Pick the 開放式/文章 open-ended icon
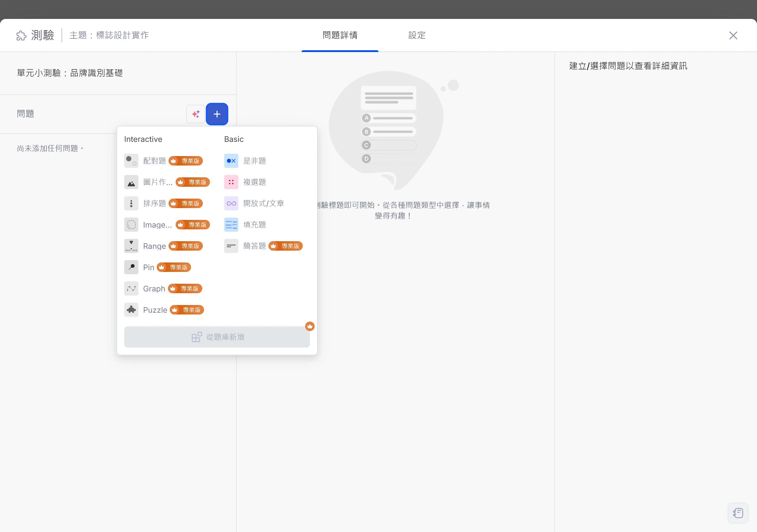 pos(231,203)
